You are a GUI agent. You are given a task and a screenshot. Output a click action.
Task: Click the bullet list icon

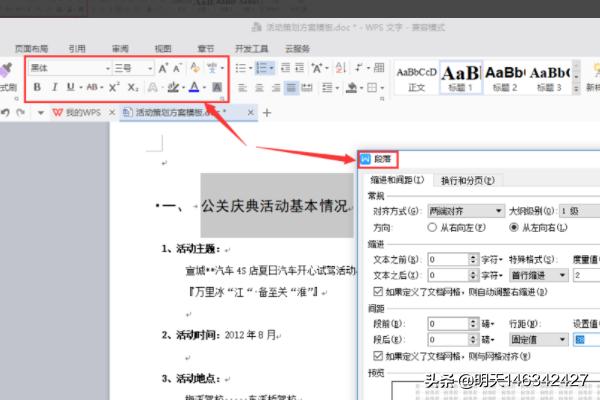coord(240,68)
